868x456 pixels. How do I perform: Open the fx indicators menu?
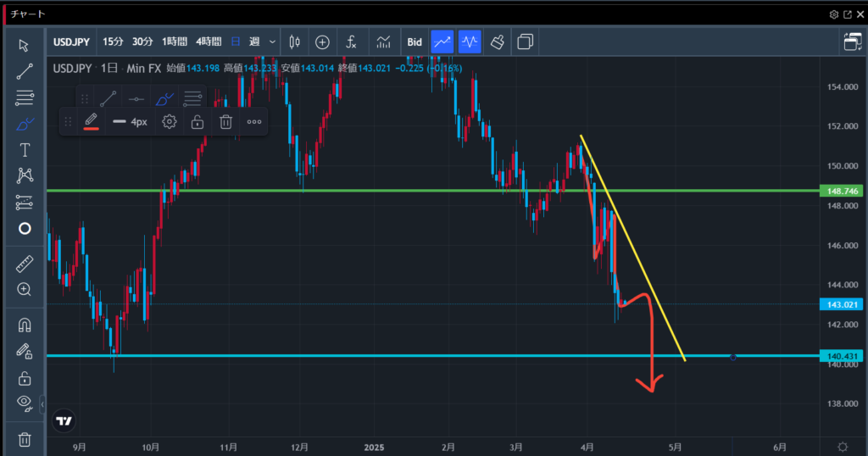point(351,42)
